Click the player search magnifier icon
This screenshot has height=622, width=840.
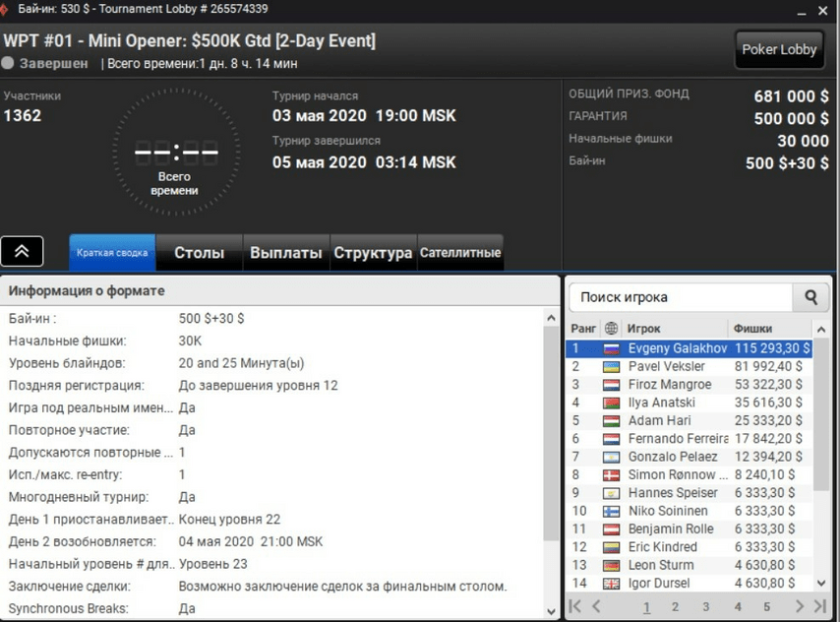[811, 297]
